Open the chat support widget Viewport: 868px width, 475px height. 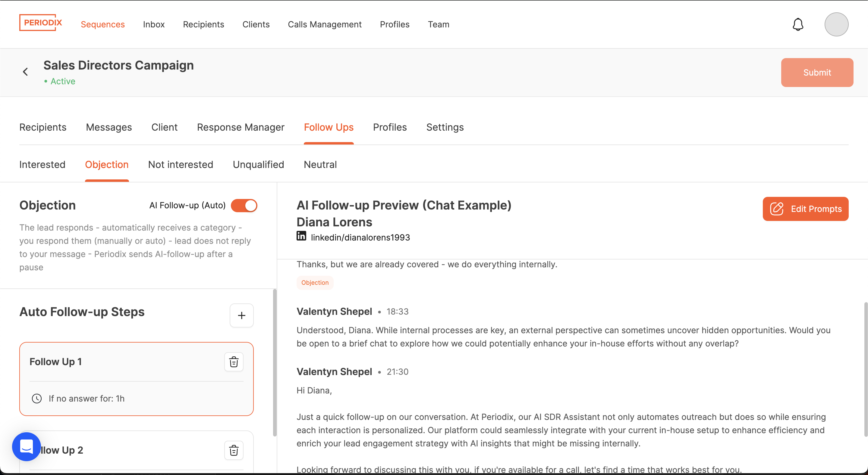(26, 446)
